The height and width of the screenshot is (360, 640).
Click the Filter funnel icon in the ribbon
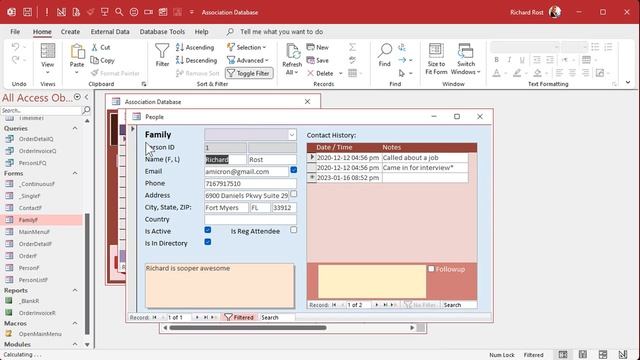[x=162, y=55]
